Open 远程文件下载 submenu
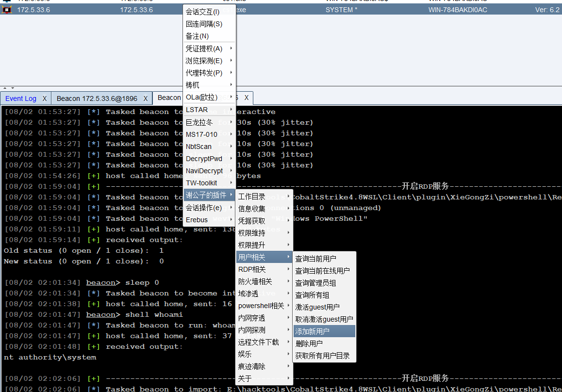Screen dimensions: 562x392 tap(264, 343)
